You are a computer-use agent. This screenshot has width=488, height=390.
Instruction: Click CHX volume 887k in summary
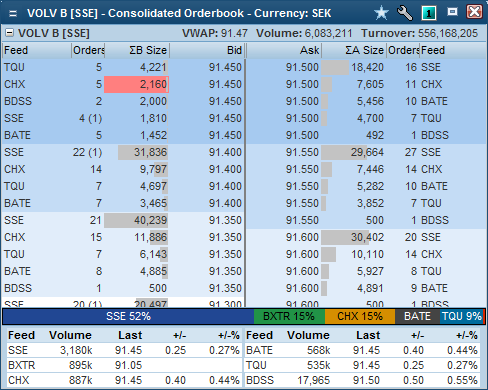80,380
